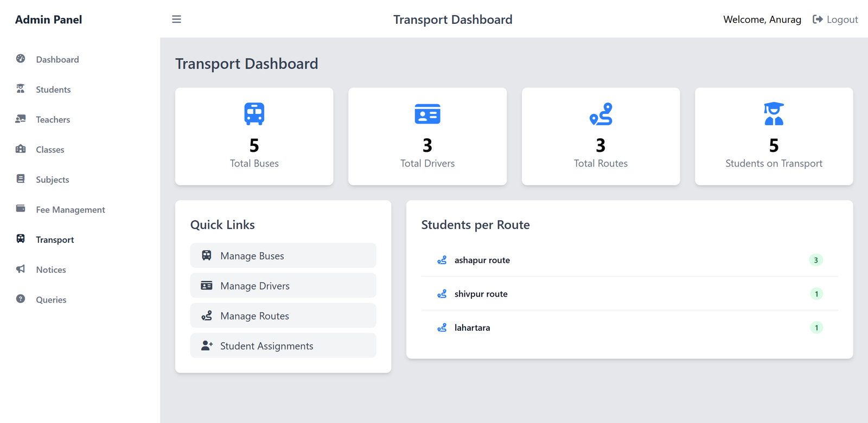Viewport: 868px width, 423px height.
Task: Click the Subjects book icon
Action: (x=21, y=179)
